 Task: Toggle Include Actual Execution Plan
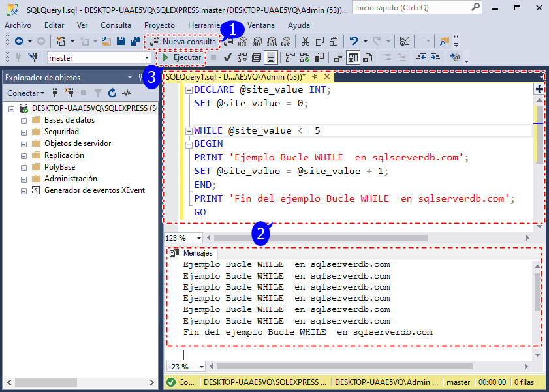pos(290,57)
